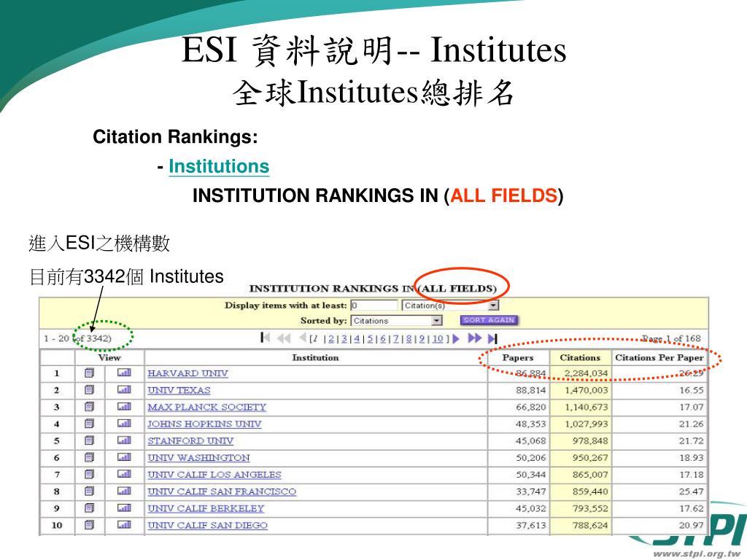
Task: Select papers value 37,613
Action: 531,525
